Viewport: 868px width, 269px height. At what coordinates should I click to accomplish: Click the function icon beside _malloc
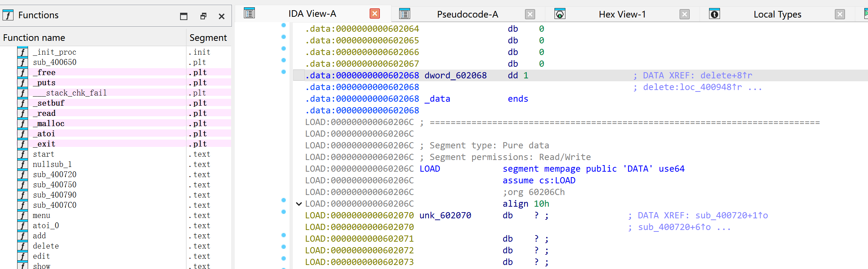click(x=23, y=124)
